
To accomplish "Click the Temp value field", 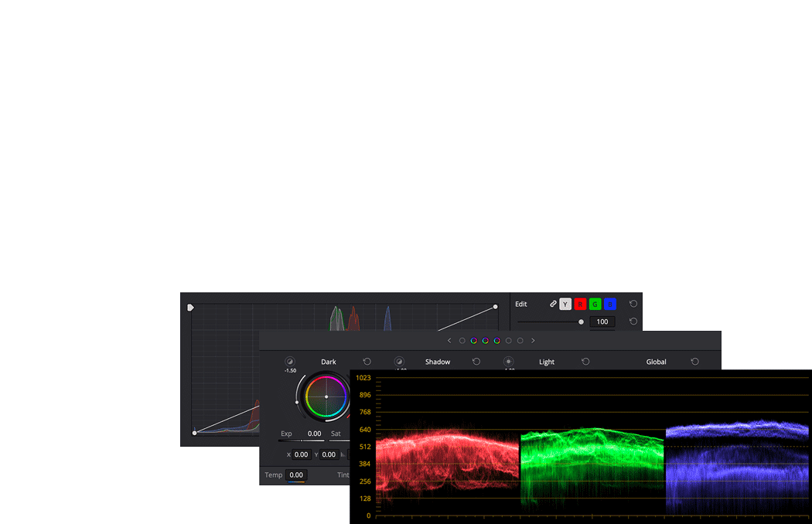I will coord(296,475).
